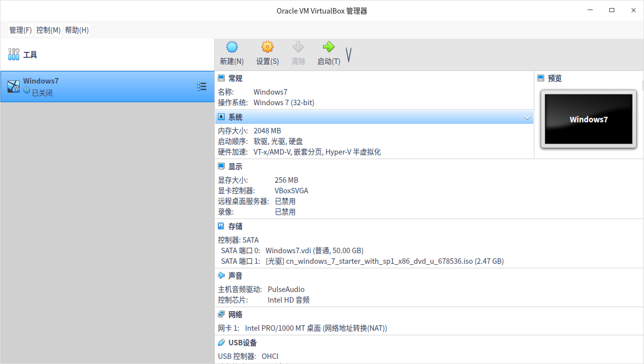Click the 控制器: SATA label

(238, 240)
